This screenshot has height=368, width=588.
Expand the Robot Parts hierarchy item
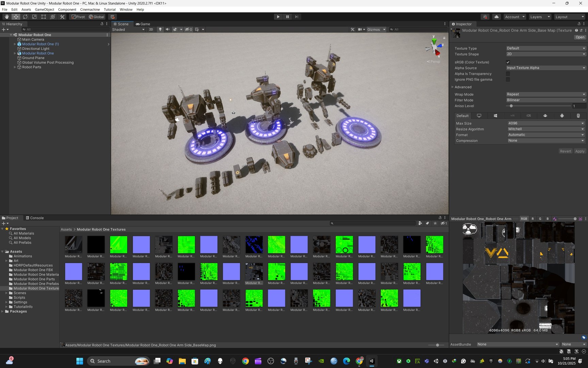[15, 67]
